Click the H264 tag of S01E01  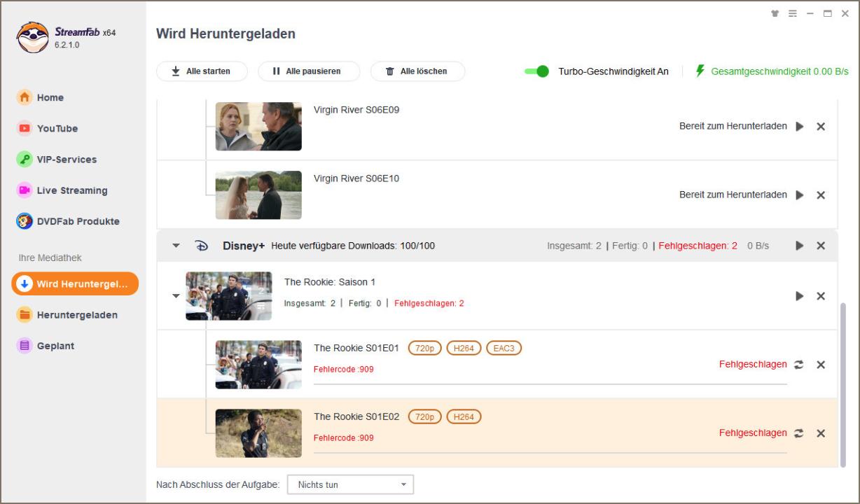click(x=464, y=348)
